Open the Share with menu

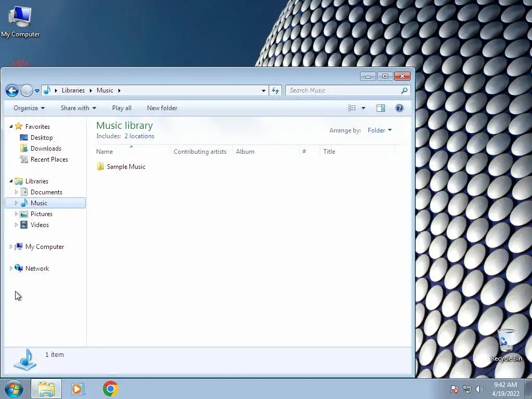(78, 108)
